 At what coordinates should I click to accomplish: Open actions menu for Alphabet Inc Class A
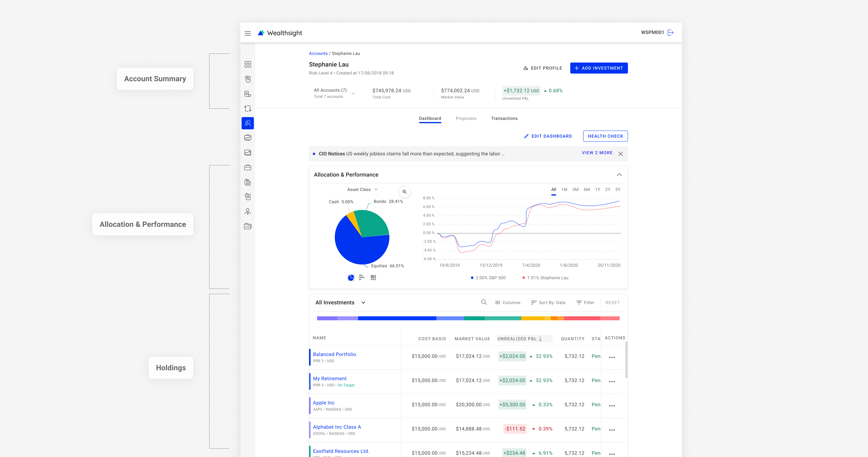click(x=612, y=430)
